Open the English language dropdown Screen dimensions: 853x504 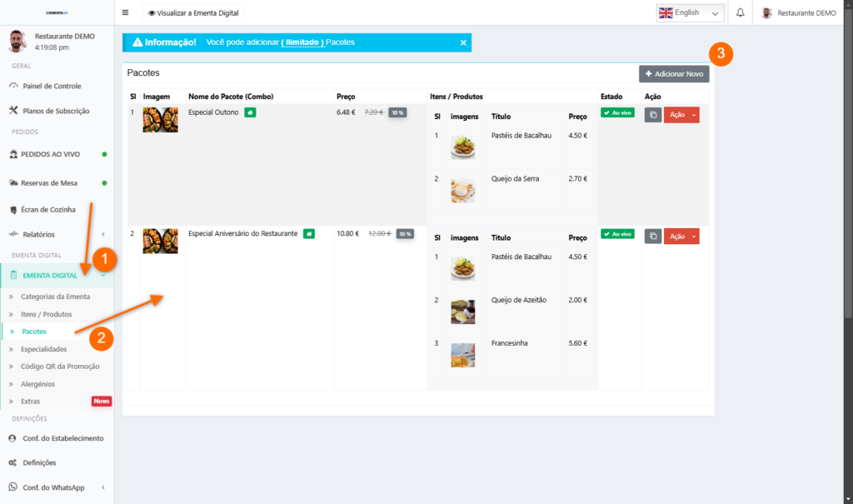pyautogui.click(x=690, y=12)
